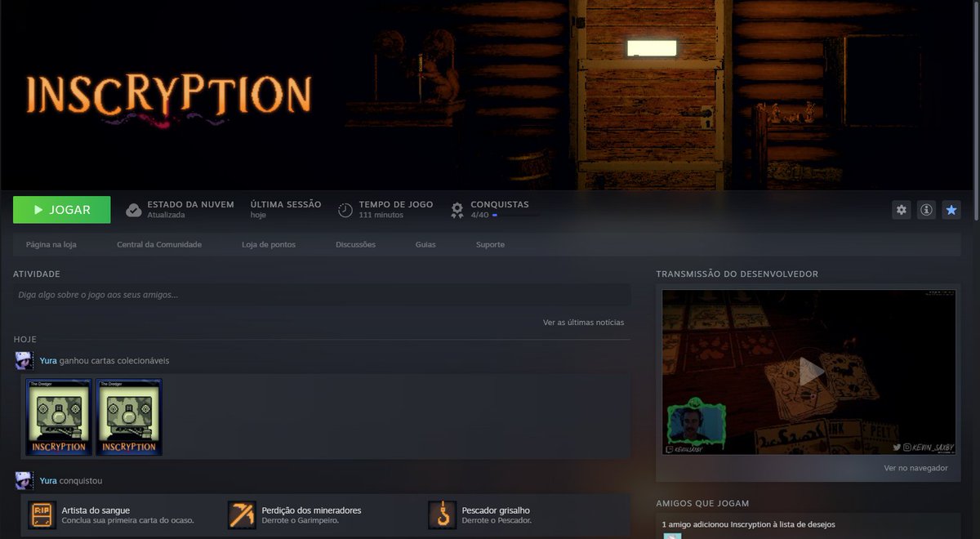Open first Inscryption trading card thumbnail
The height and width of the screenshot is (539, 980).
tap(59, 416)
